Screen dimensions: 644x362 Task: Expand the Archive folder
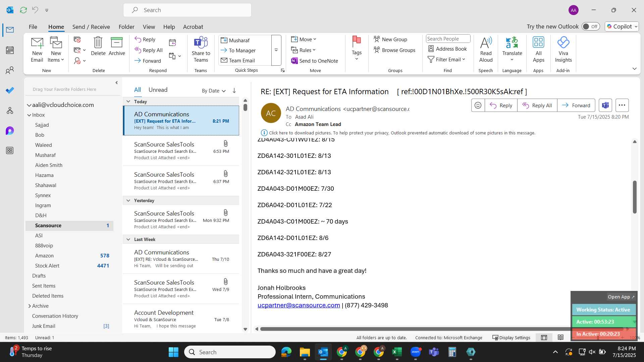click(x=30, y=306)
